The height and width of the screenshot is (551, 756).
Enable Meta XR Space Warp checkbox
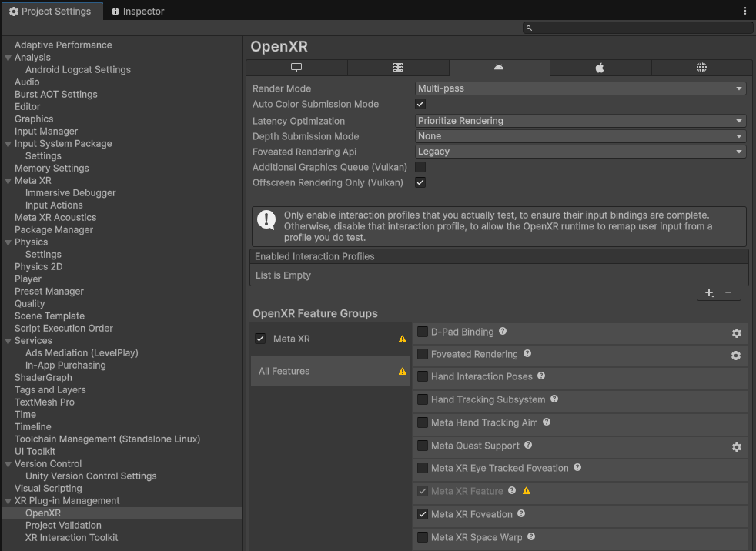click(x=423, y=537)
